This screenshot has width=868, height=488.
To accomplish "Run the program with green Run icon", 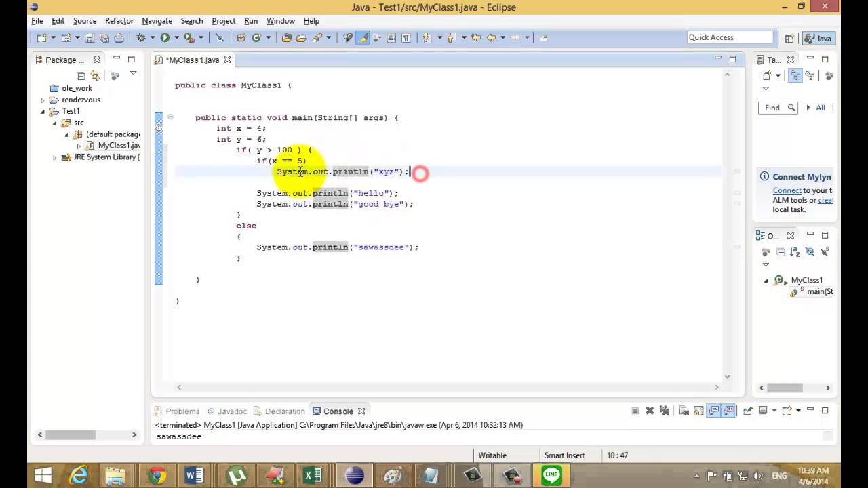I will pyautogui.click(x=165, y=38).
